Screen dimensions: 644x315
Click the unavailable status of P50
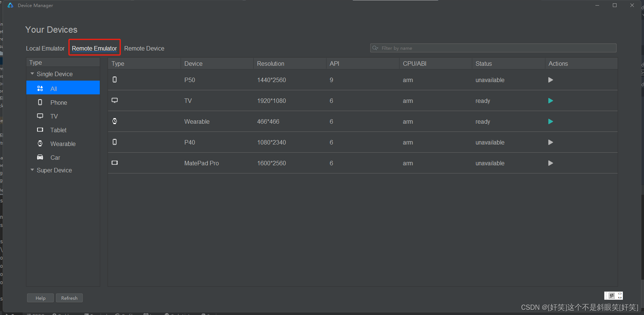(x=490, y=80)
